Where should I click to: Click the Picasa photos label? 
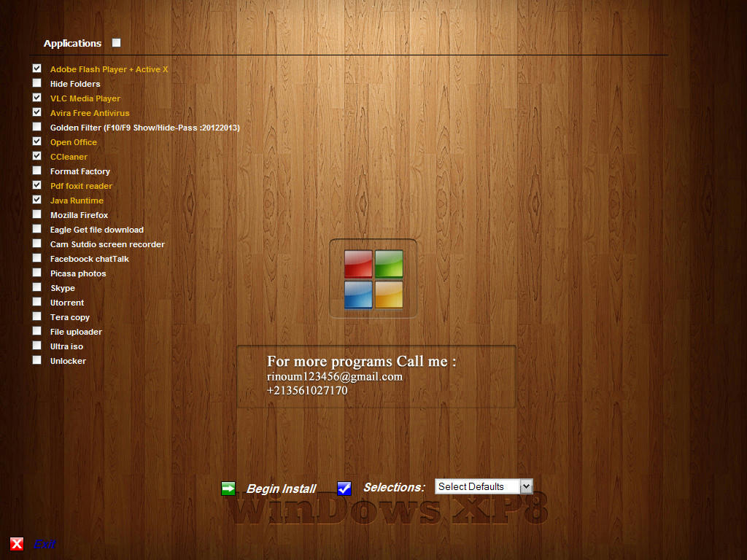(78, 274)
